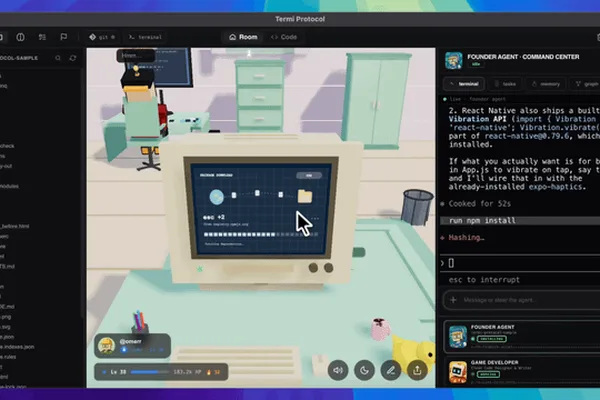600x400 pixels.
Task: Click the folder icon on the computer screen
Action: (x=305, y=196)
